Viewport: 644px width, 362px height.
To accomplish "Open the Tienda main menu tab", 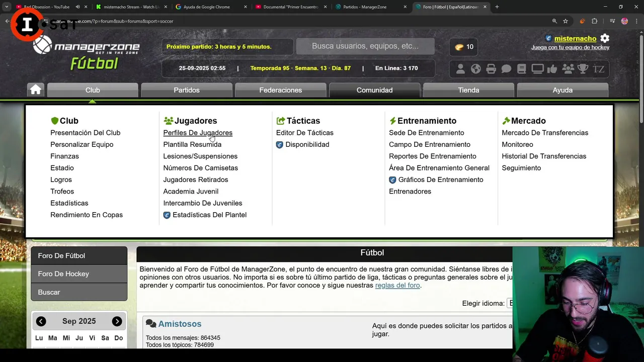I will (468, 90).
